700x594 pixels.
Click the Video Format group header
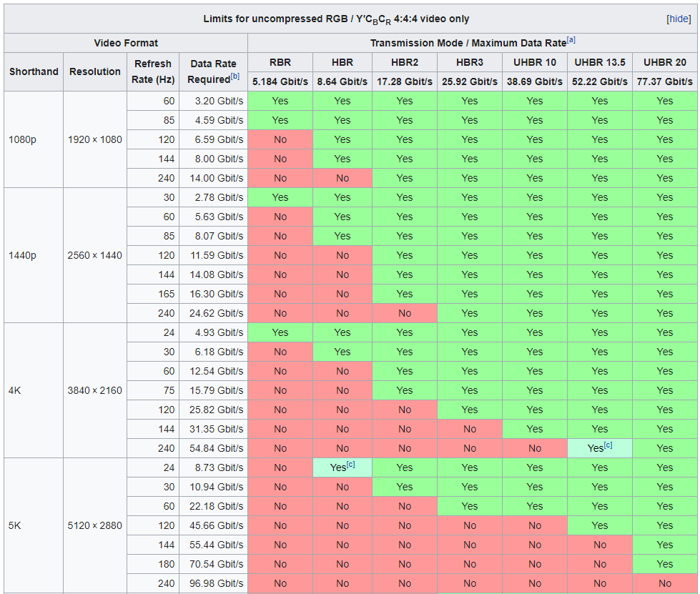(x=126, y=44)
